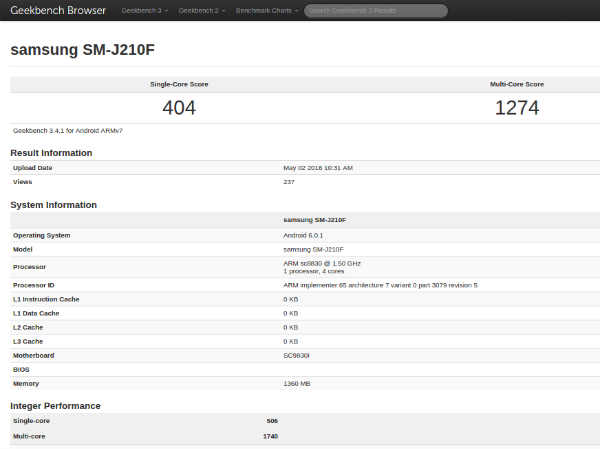The image size is (600, 450).
Task: Click the samsung SM-J210F link in System Information header
Action: click(313, 220)
